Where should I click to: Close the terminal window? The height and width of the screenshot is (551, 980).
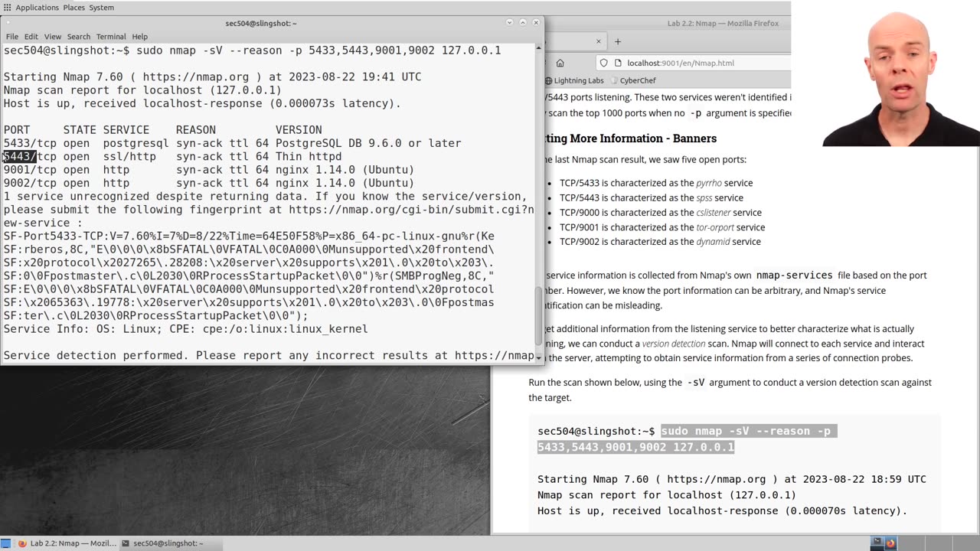click(536, 23)
